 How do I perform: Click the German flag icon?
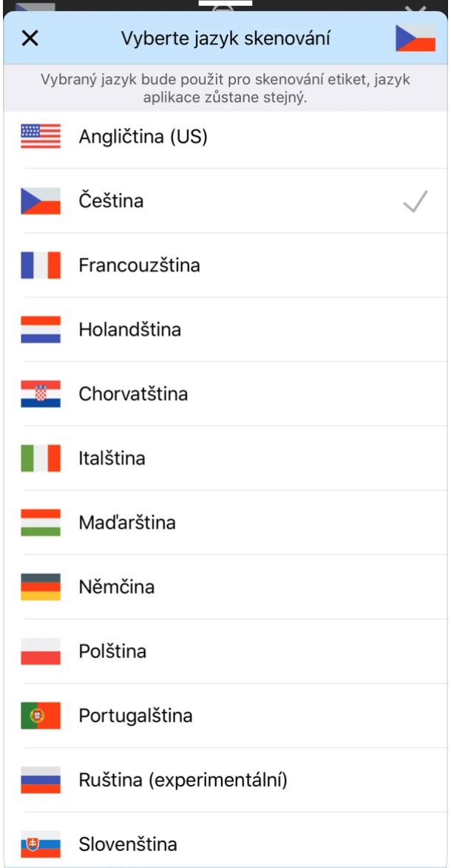[41, 587]
